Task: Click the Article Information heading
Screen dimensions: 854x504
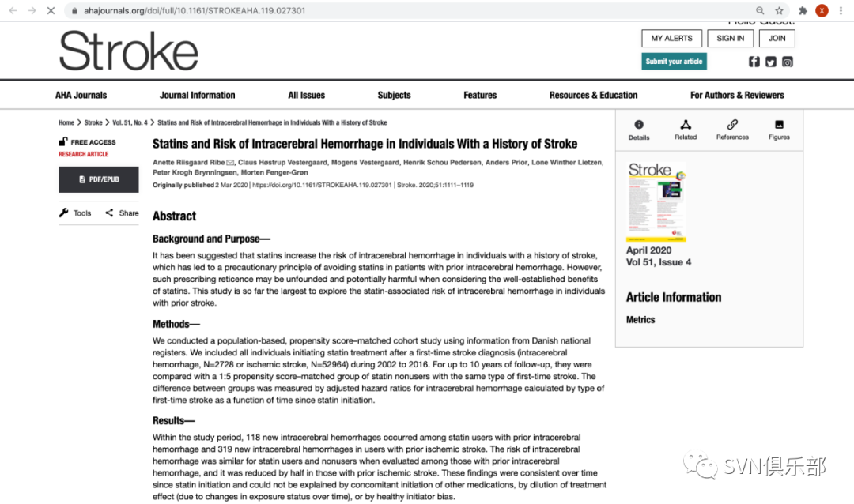Action: point(674,297)
